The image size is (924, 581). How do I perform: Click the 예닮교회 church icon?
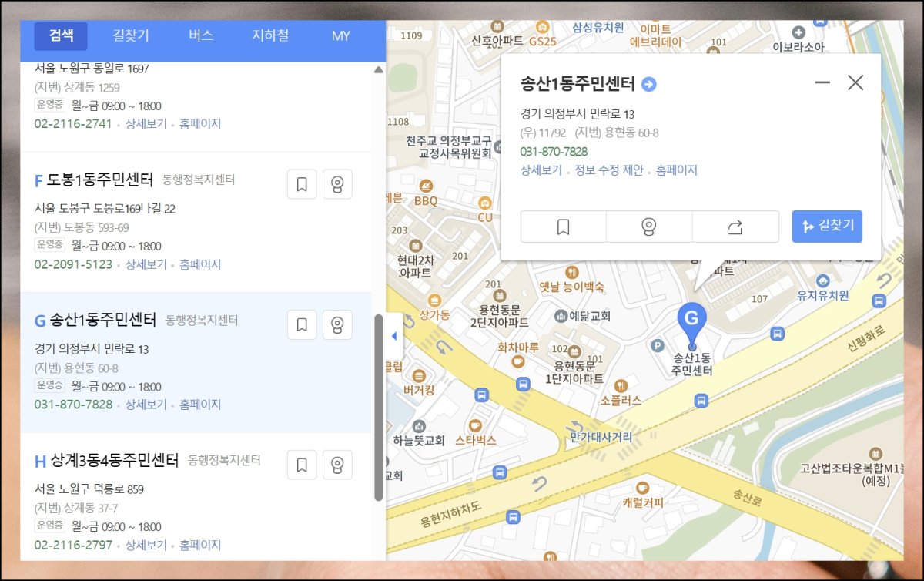click(561, 316)
